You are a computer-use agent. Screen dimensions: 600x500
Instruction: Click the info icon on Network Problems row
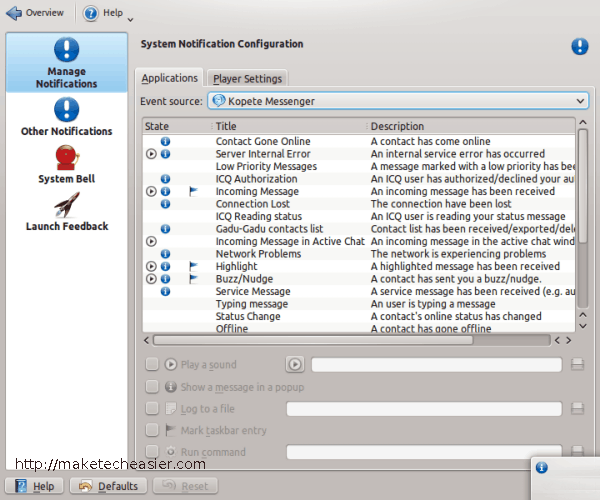coord(165,254)
